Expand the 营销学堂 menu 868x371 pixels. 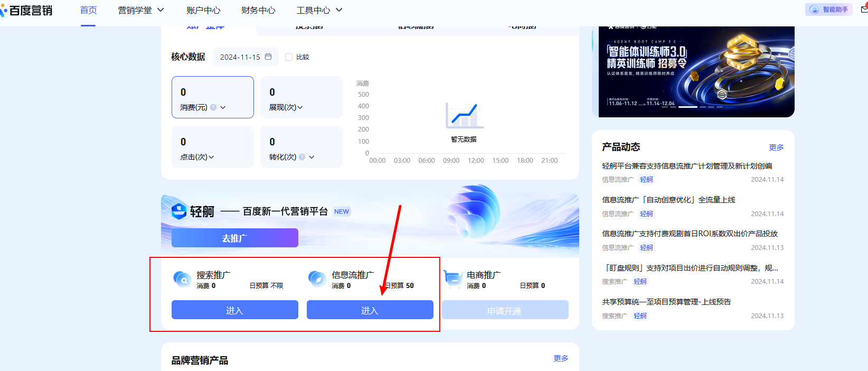pyautogui.click(x=141, y=10)
